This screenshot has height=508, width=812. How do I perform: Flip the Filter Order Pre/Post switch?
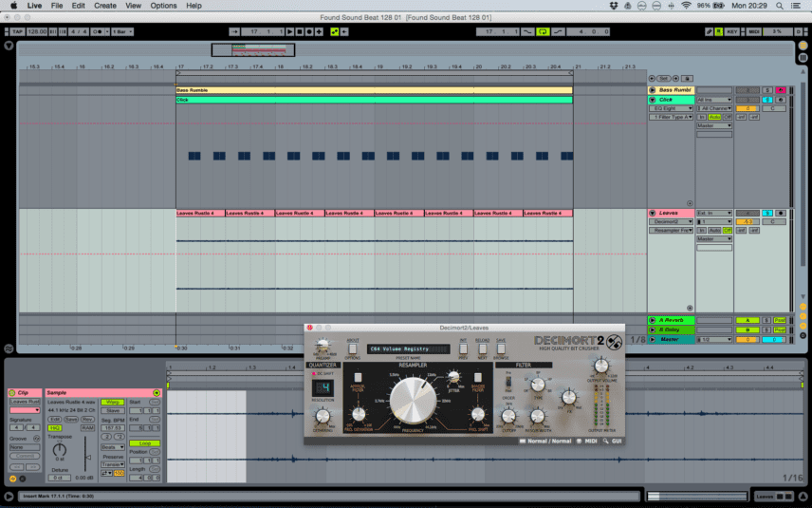[508, 382]
